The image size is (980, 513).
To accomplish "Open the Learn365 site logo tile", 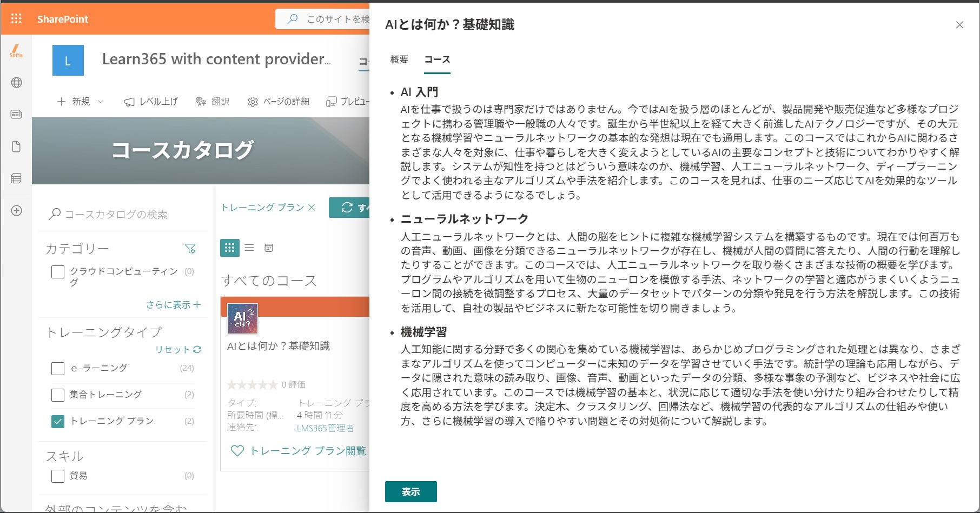I will [68, 61].
